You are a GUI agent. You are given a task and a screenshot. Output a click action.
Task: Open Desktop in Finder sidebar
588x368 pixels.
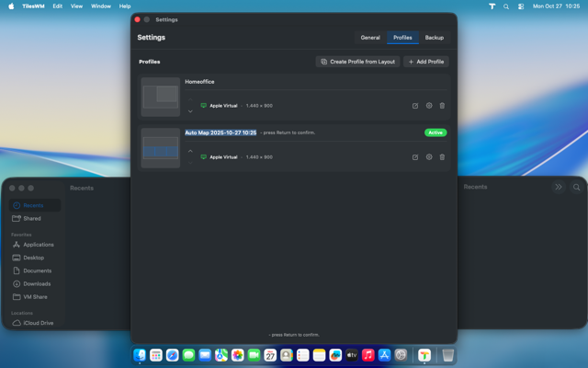(x=35, y=258)
